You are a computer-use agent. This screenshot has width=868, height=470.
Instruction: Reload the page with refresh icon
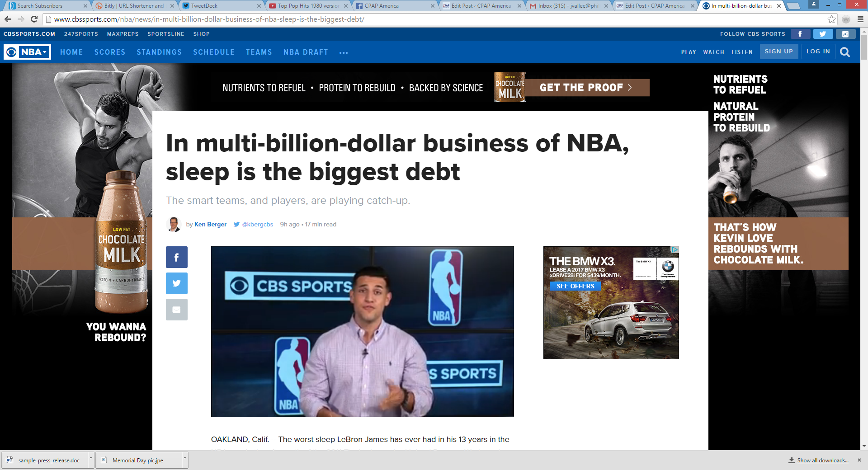(34, 19)
